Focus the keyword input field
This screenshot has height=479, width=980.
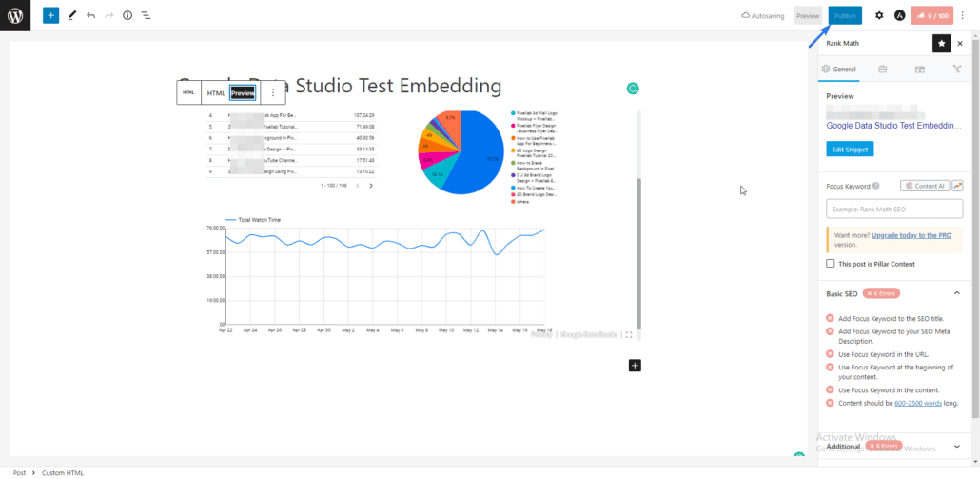point(894,209)
